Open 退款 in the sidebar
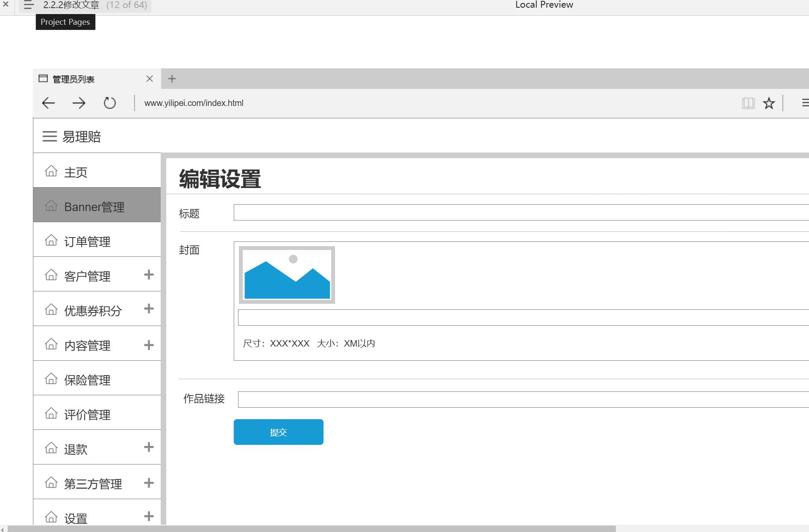Viewport: 809px width, 532px height. click(97, 447)
